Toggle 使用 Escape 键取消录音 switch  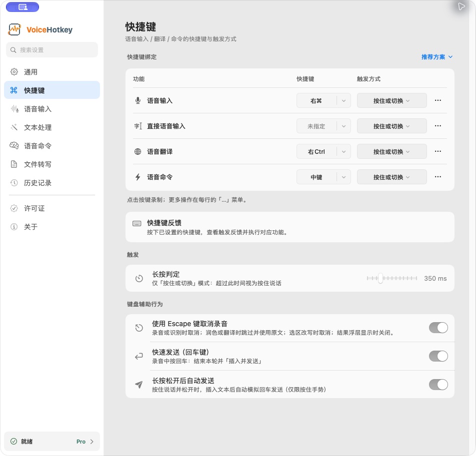[x=438, y=328]
